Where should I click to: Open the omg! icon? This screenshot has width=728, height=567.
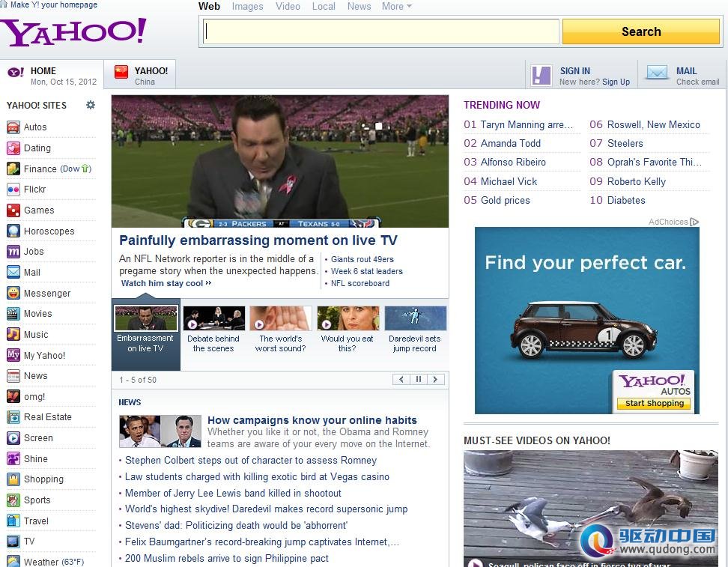click(x=13, y=396)
